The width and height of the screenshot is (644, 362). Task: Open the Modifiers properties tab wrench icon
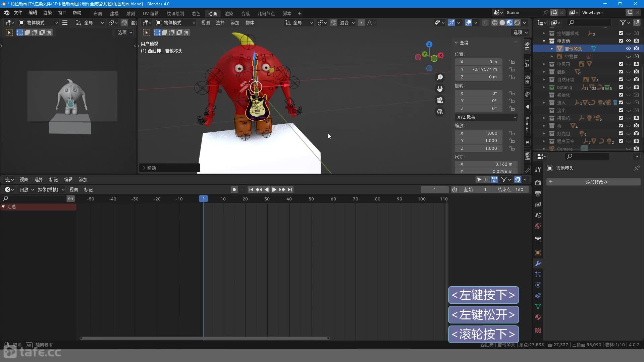[x=538, y=264]
